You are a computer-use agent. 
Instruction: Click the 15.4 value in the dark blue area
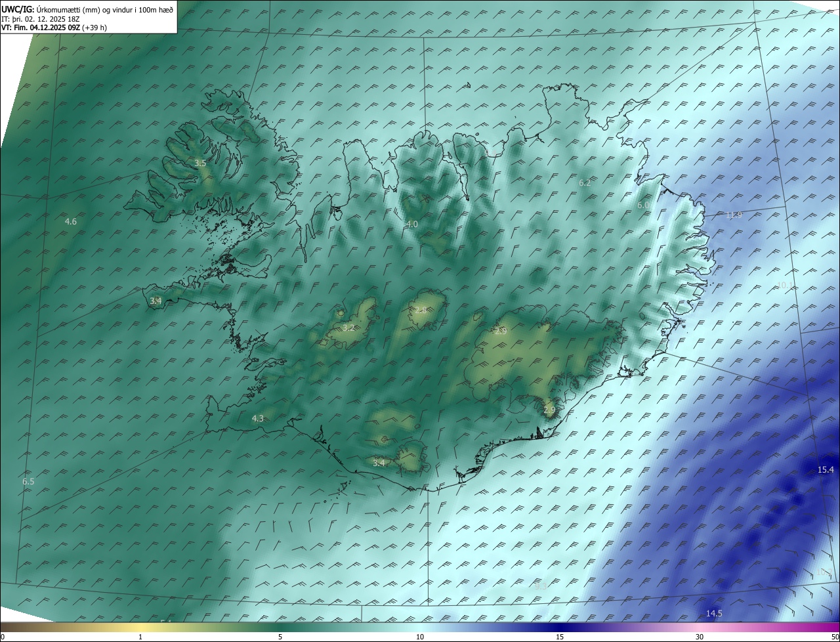[826, 470]
